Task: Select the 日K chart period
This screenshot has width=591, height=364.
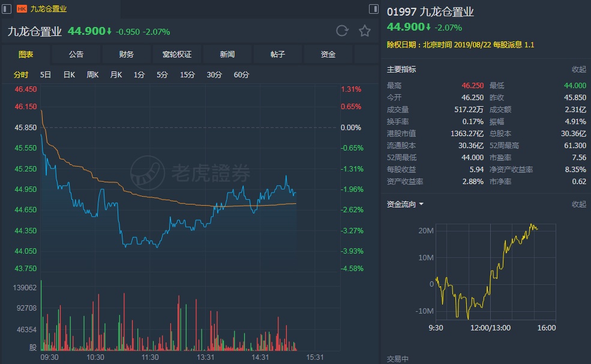Action: pyautogui.click(x=69, y=75)
